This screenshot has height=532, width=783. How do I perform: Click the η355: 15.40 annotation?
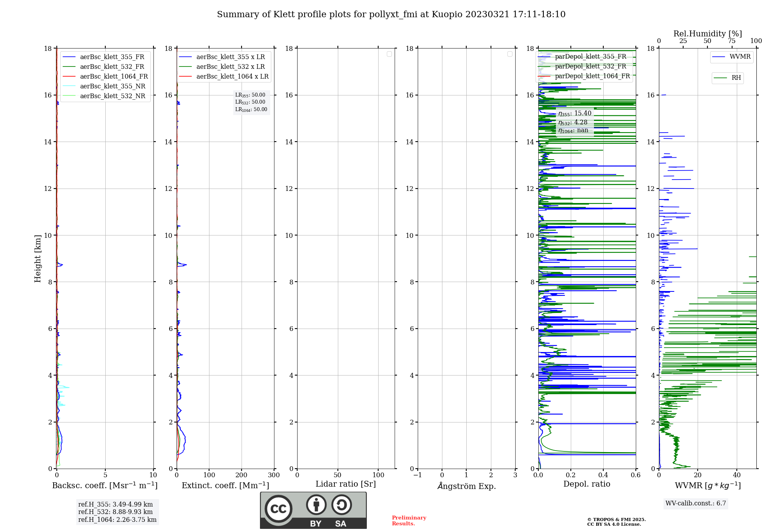pos(575,113)
